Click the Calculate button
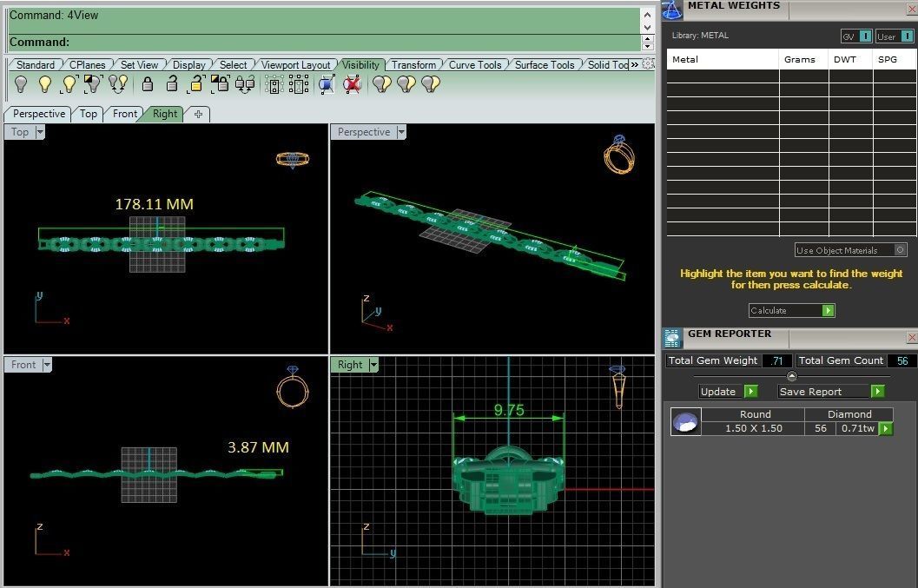This screenshot has height=588, width=918. [x=791, y=310]
